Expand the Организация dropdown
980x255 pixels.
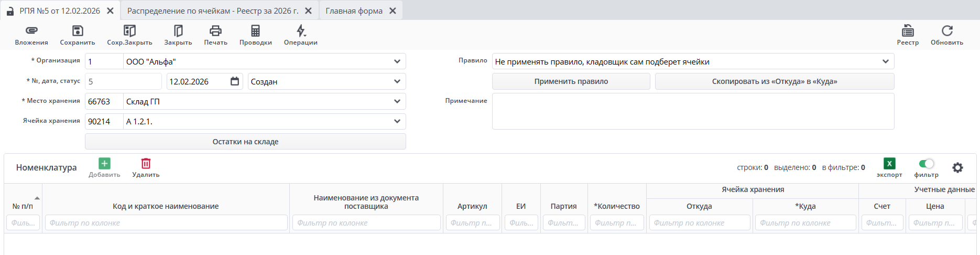(x=397, y=61)
